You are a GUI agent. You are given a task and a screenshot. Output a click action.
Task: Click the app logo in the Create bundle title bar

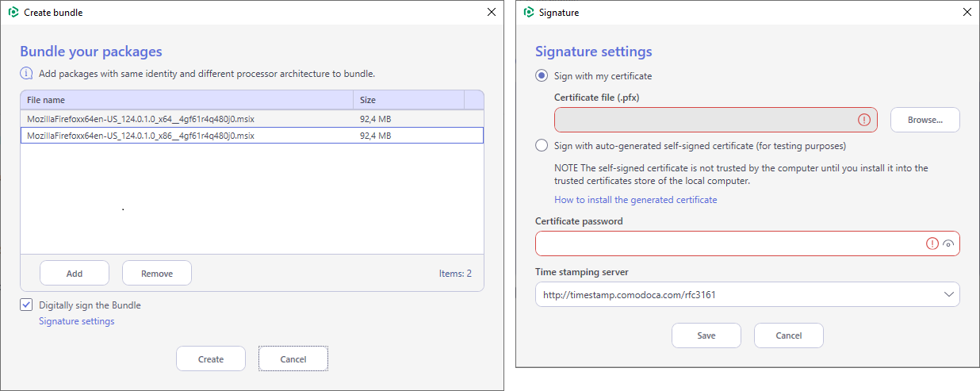(x=13, y=13)
